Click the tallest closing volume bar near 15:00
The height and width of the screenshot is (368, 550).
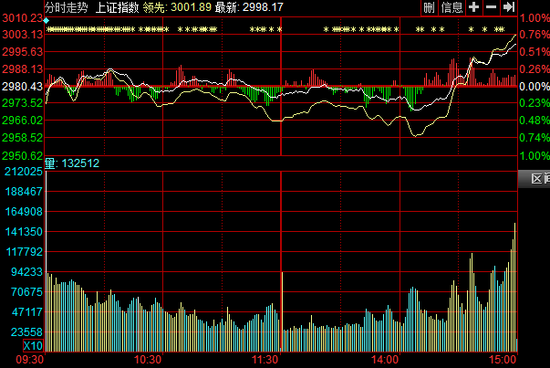click(515, 287)
